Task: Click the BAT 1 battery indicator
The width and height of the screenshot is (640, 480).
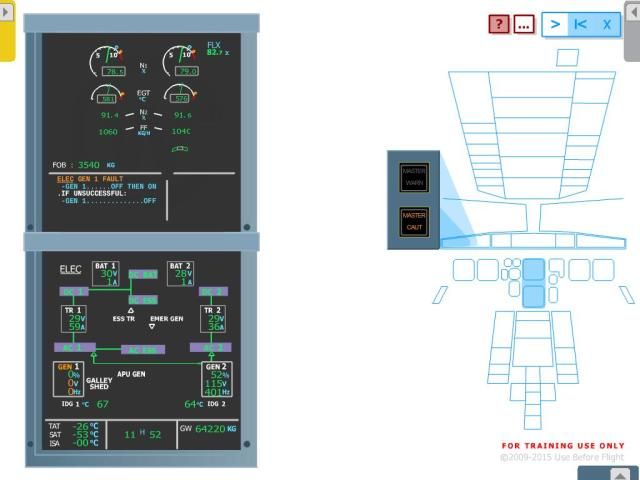Action: click(106, 274)
